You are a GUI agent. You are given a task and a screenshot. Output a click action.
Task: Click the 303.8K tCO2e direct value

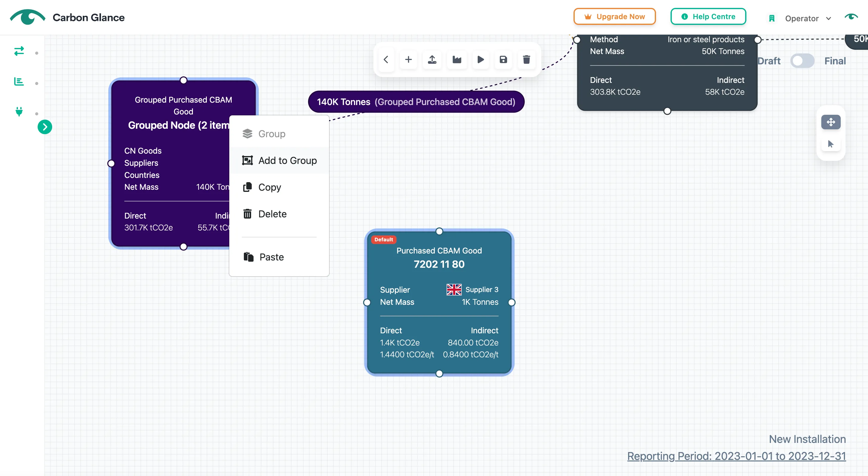tap(615, 92)
